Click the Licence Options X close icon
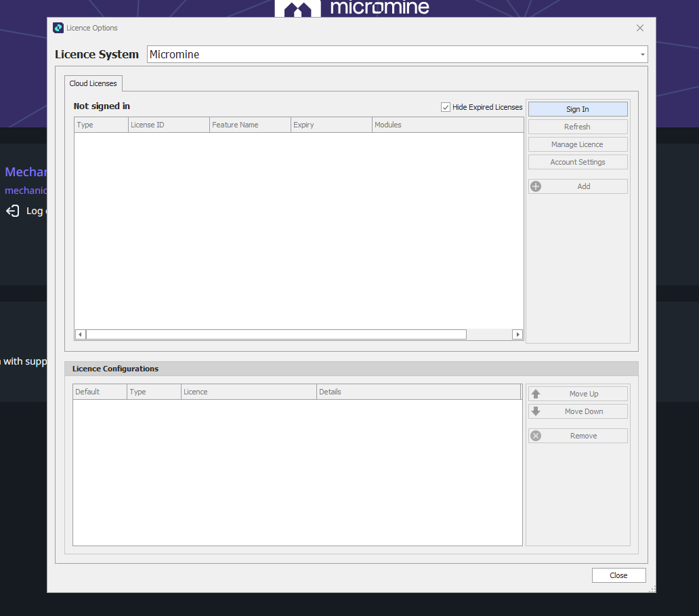The image size is (699, 616). pyautogui.click(x=640, y=28)
